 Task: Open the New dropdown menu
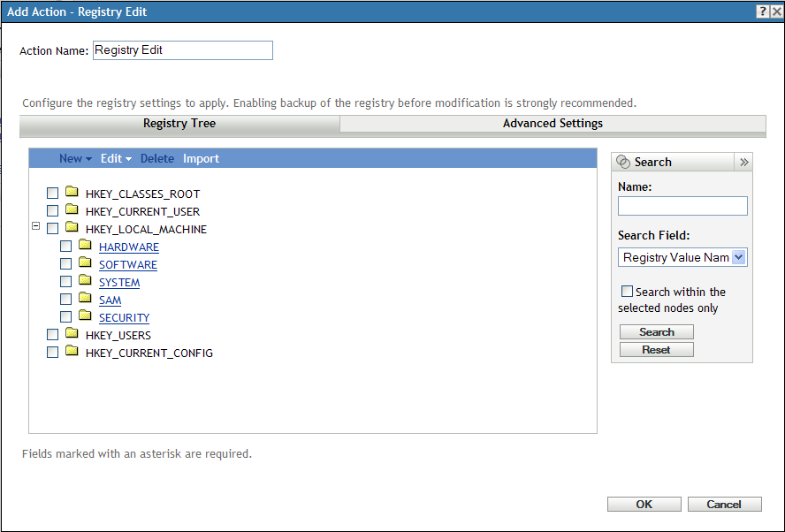click(x=75, y=159)
